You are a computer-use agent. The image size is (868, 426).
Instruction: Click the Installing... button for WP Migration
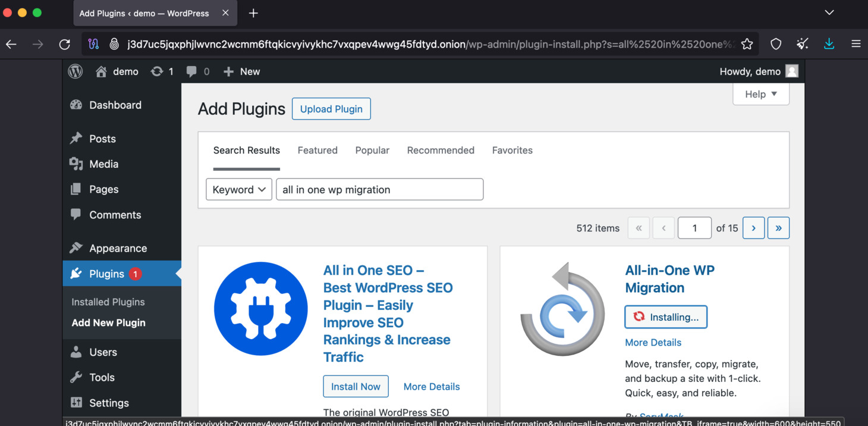click(x=666, y=317)
